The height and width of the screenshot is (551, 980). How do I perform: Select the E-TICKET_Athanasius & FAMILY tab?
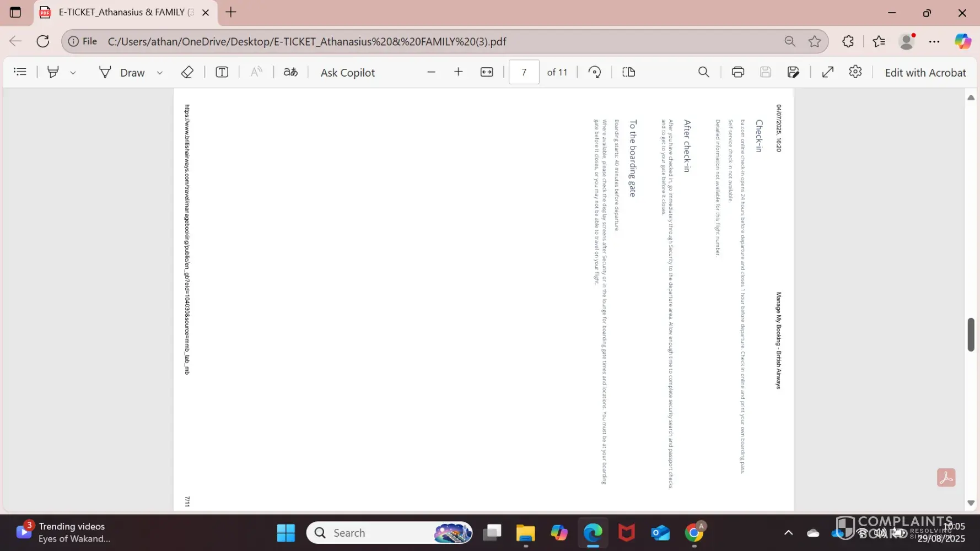[121, 12]
